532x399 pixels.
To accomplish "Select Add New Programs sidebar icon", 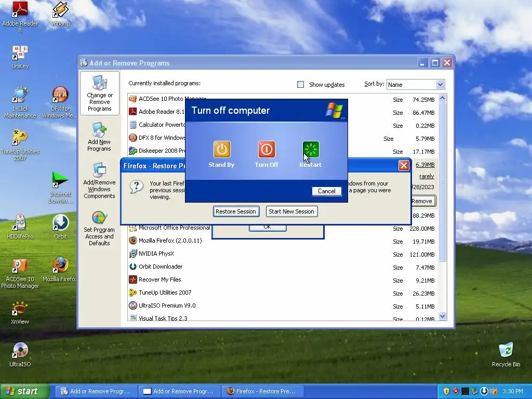I will [99, 137].
